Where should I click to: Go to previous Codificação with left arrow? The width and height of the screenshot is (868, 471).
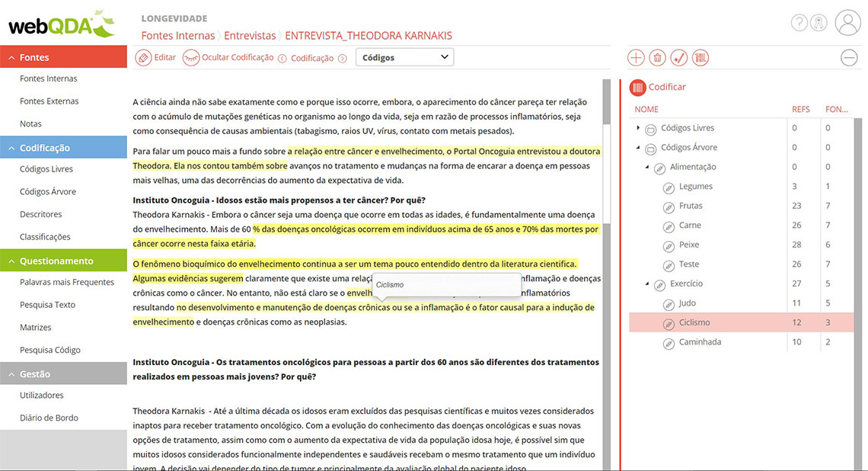tap(282, 58)
